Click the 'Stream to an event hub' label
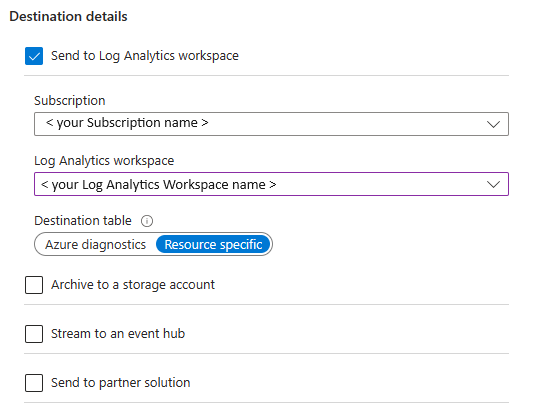Viewport: 533px width, 410px height. click(x=118, y=334)
